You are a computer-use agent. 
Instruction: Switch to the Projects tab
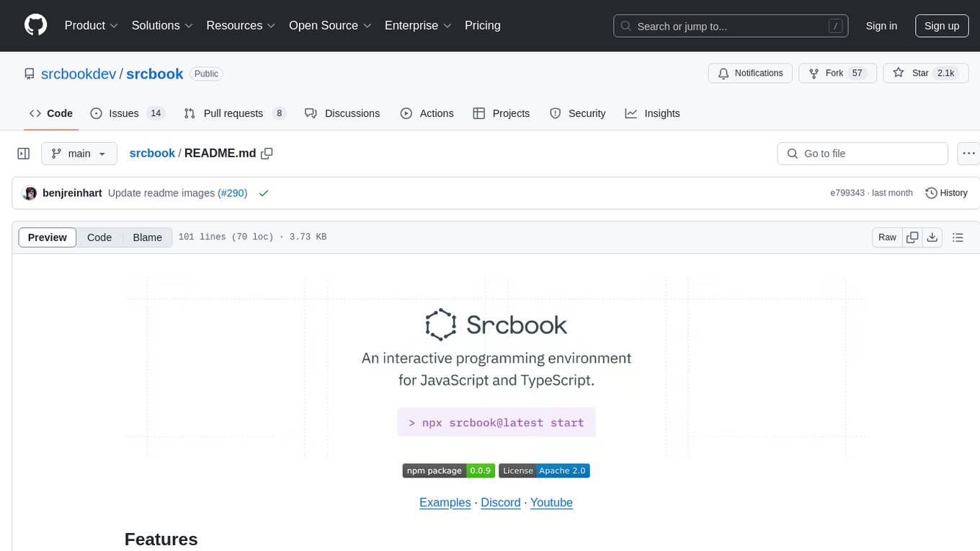tap(502, 113)
